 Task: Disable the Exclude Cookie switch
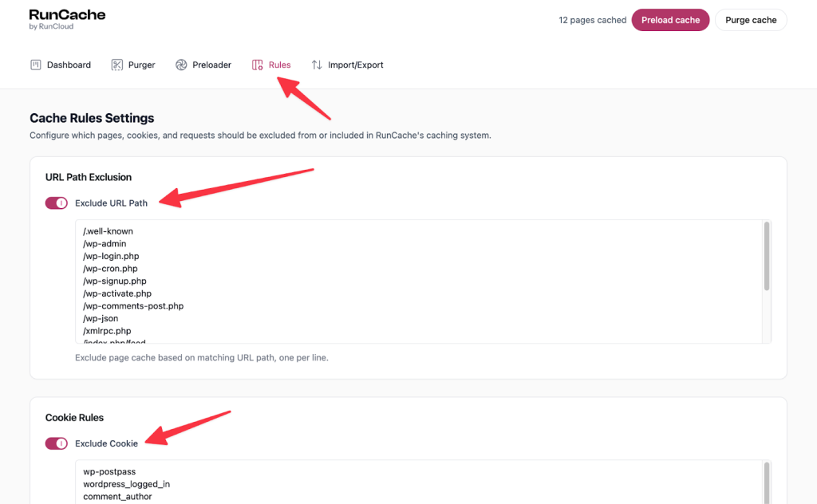coord(57,443)
